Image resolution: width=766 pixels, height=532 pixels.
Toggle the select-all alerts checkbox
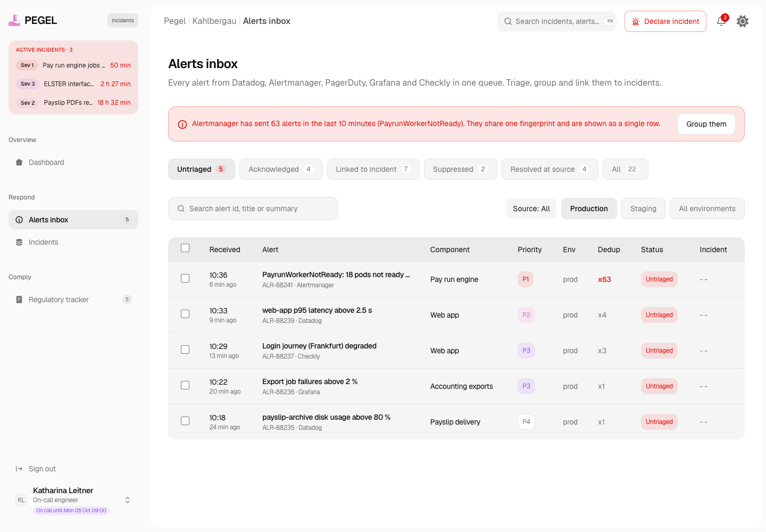coord(185,248)
